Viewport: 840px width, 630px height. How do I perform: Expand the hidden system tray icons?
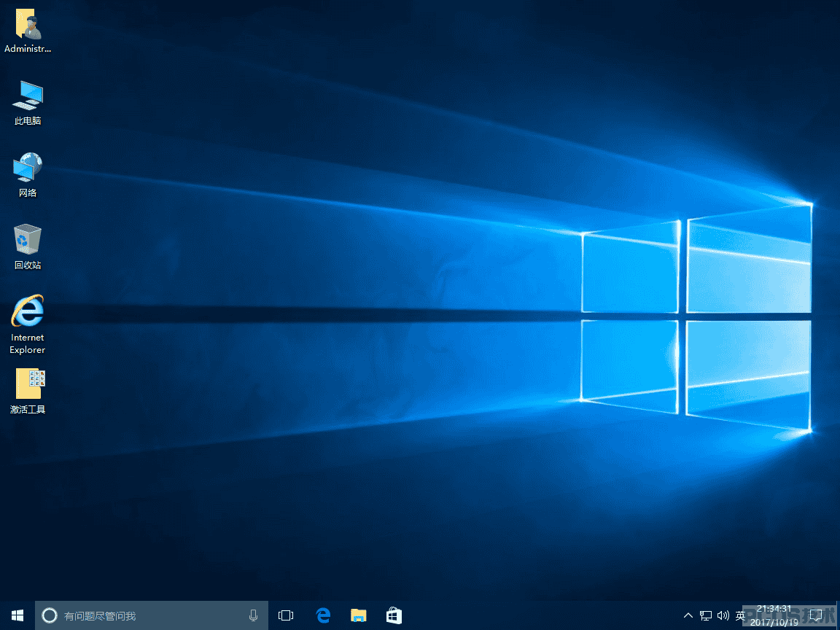pyautogui.click(x=688, y=615)
